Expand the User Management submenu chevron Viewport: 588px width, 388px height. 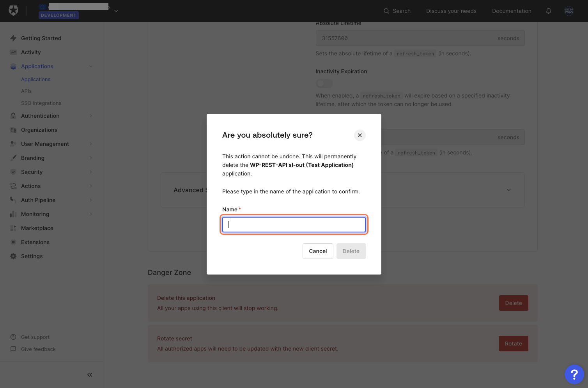tap(91, 144)
